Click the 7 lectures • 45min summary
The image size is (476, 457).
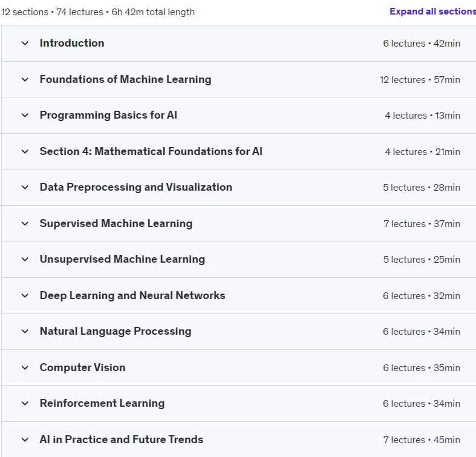click(422, 439)
